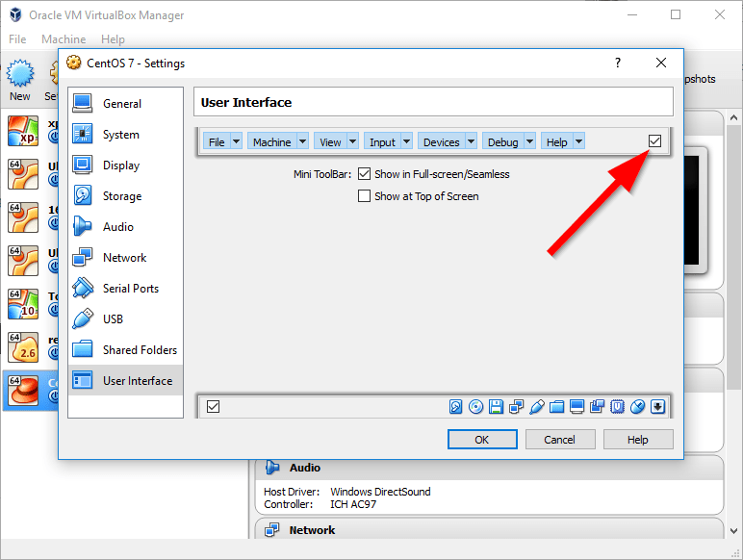Screen dimensions: 743x560
Task: Expand the File menu dropdown arrow
Action: pos(237,141)
